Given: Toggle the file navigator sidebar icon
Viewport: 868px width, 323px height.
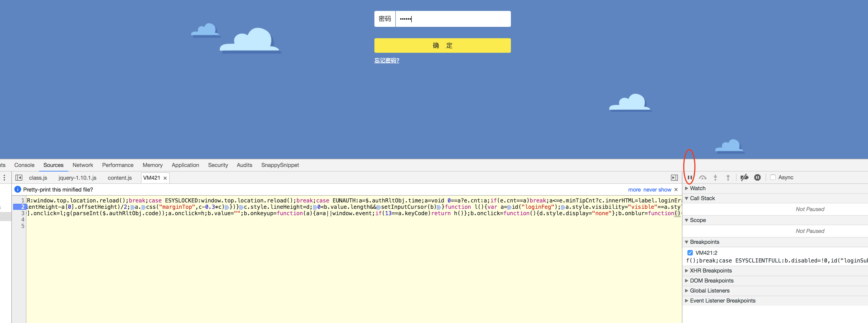Looking at the screenshot, I should (19, 177).
